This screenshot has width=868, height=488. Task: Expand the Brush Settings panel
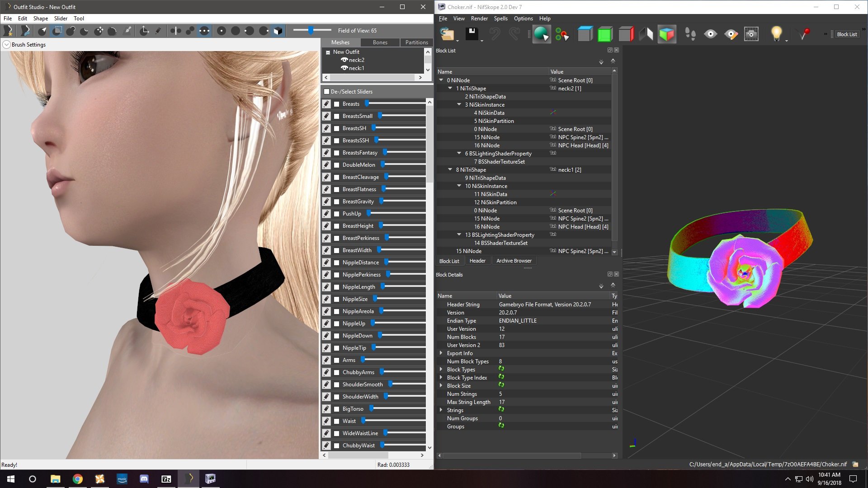click(x=6, y=45)
